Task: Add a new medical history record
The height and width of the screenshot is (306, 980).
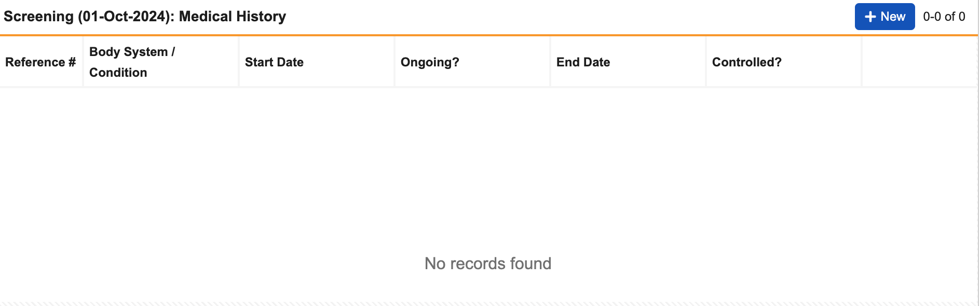Action: pos(884,17)
